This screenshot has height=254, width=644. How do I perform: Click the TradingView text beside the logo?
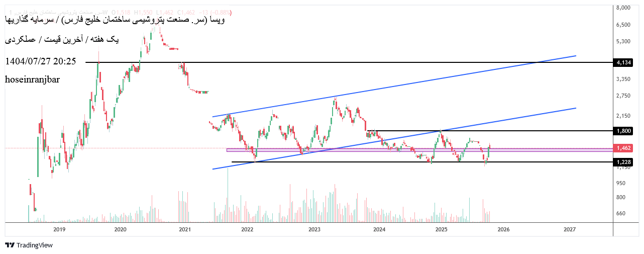(x=34, y=245)
